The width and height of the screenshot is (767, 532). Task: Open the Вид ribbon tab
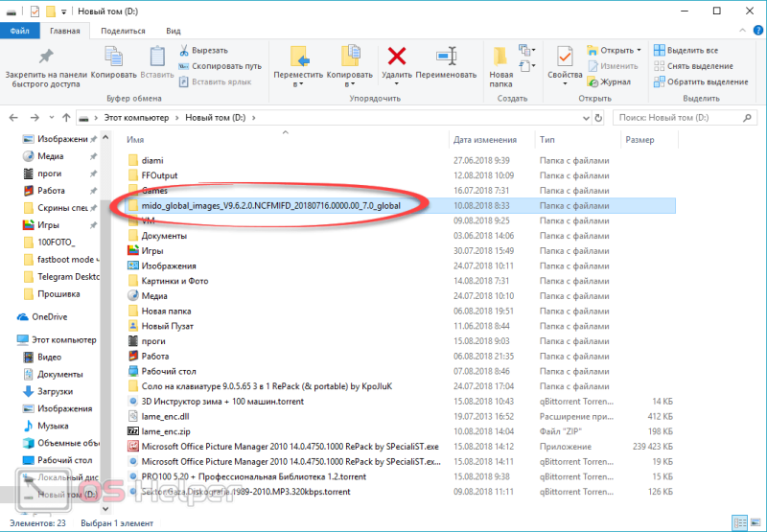(174, 31)
